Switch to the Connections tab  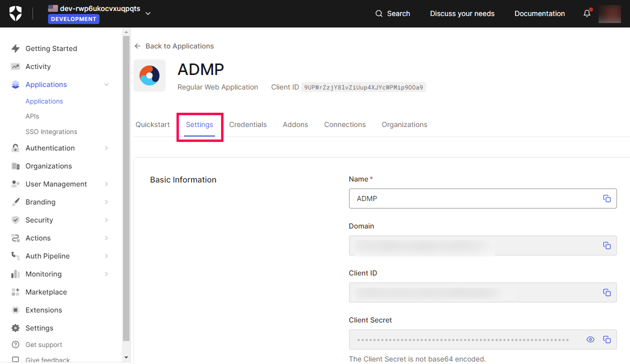(x=344, y=124)
